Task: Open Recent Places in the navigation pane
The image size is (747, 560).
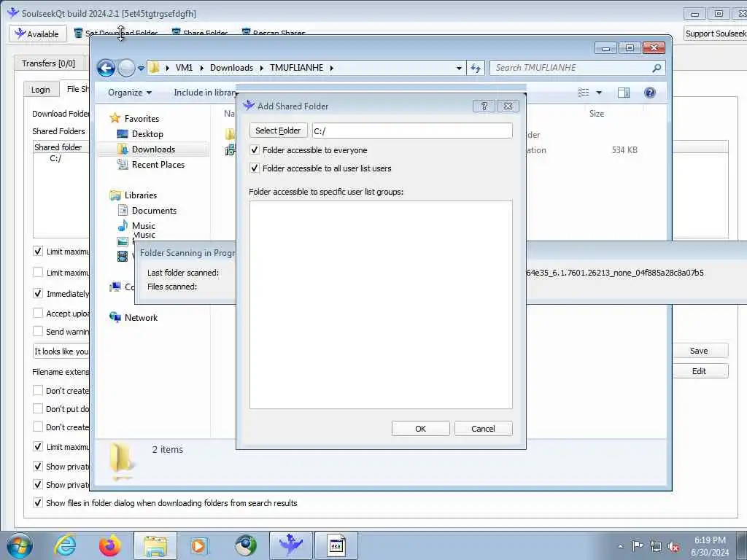Action: click(158, 164)
